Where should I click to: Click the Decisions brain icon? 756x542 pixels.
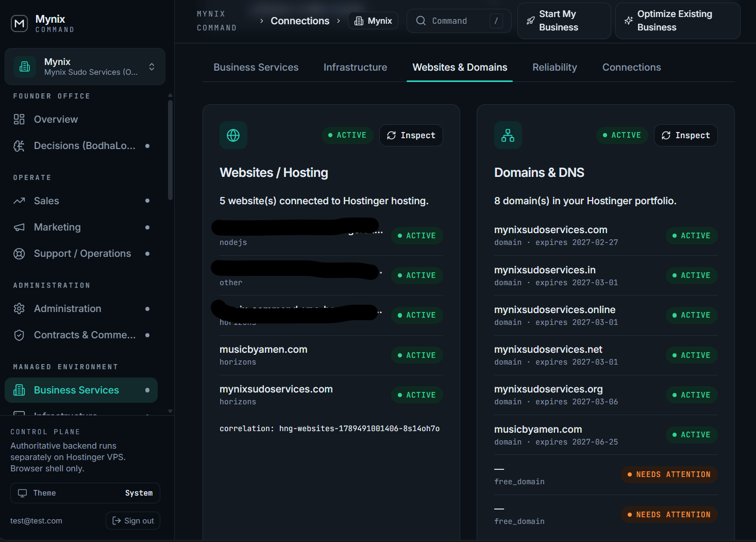pos(19,146)
